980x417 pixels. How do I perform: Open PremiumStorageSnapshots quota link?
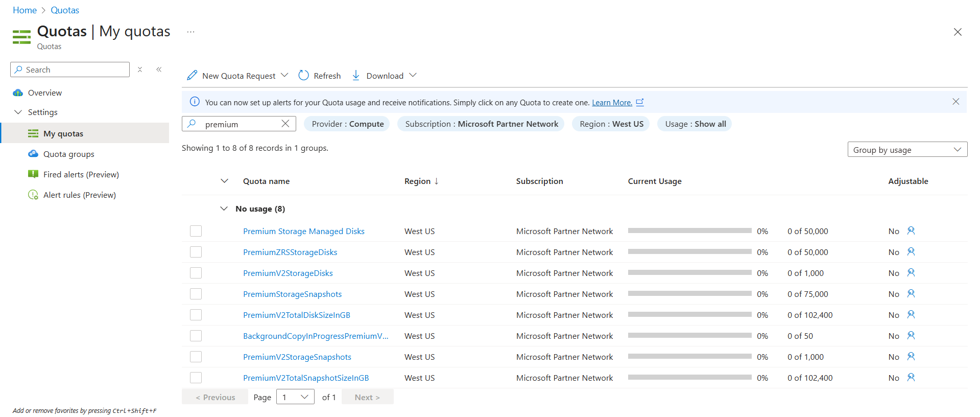(x=292, y=294)
